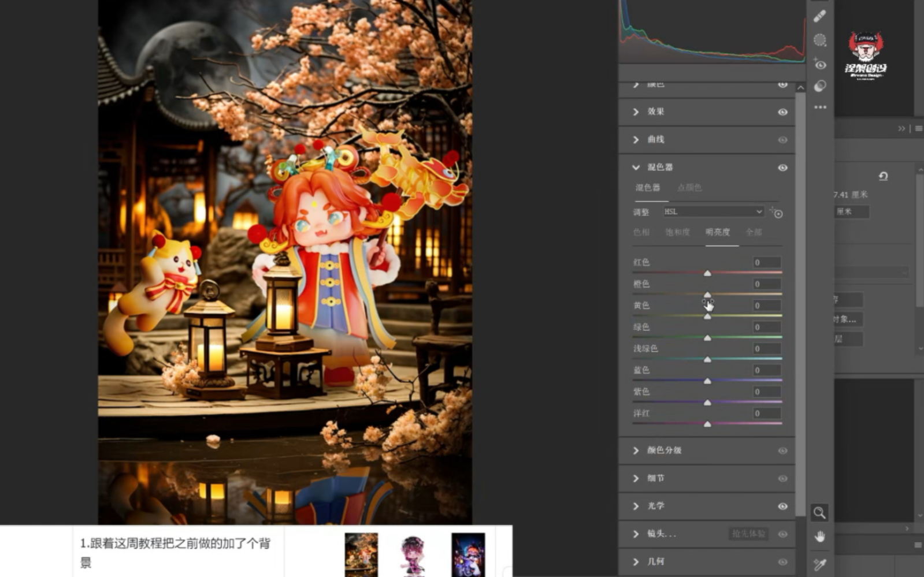Select the Masking dotted circle tool
924x577 pixels.
coord(819,40)
